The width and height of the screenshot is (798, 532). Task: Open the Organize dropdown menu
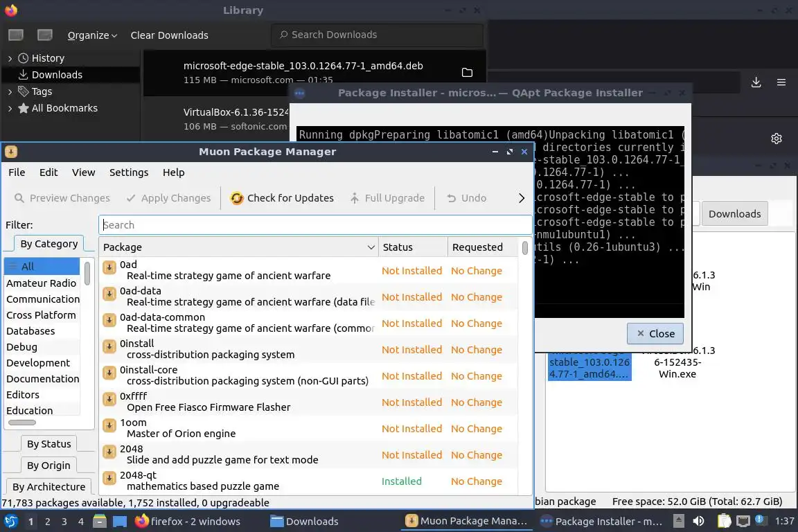click(92, 35)
